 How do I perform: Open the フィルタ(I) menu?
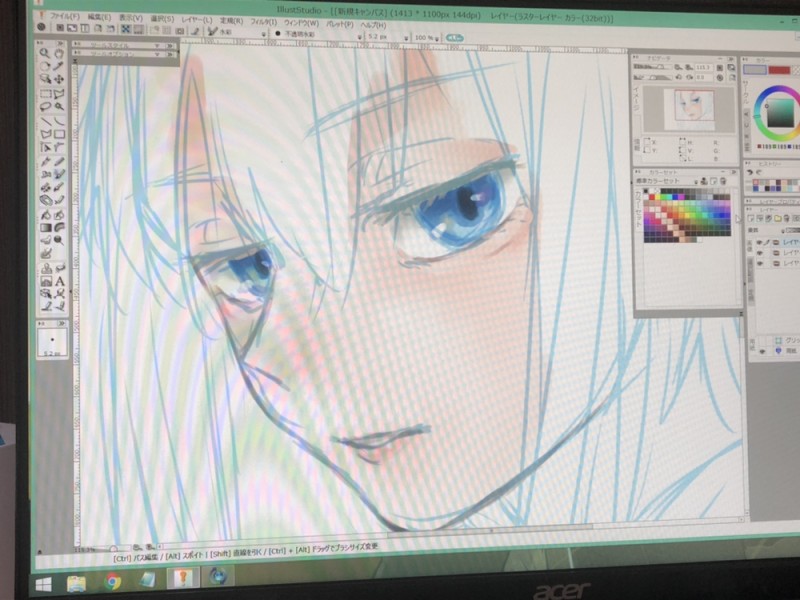pos(263,21)
